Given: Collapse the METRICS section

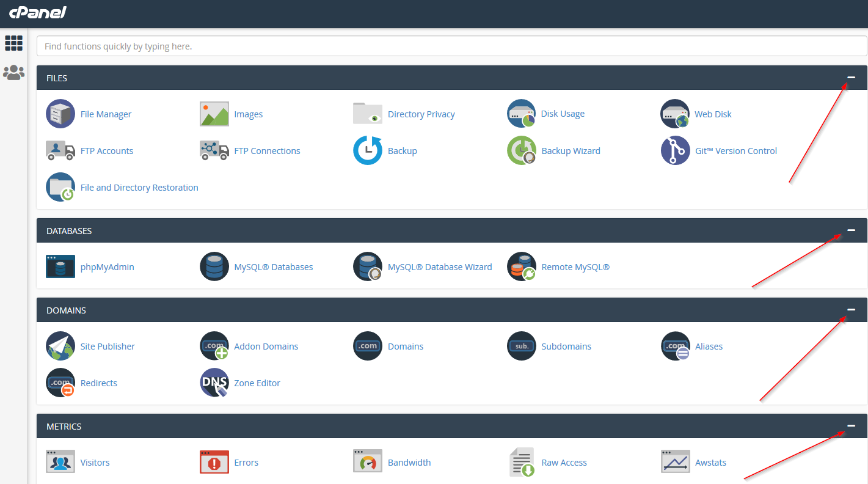Looking at the screenshot, I should tap(851, 426).
